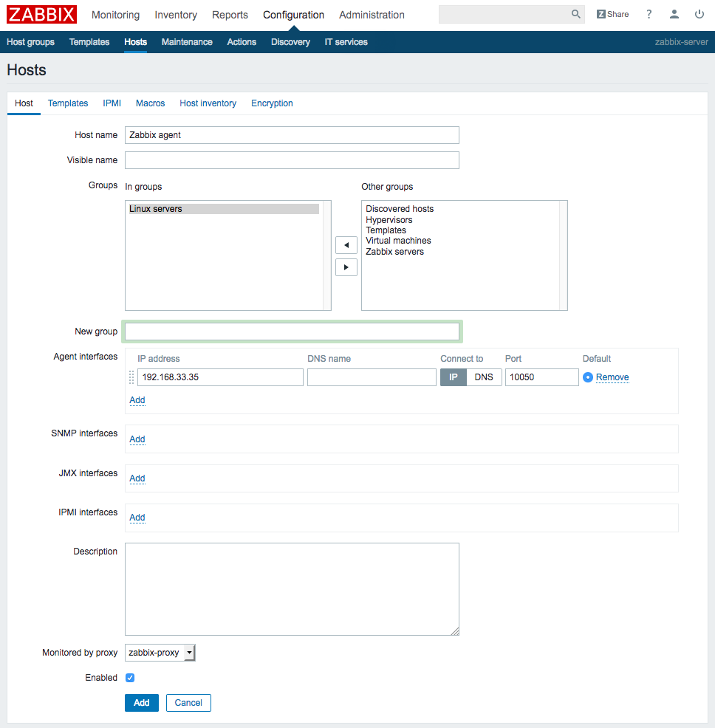Toggle the Enabled checkbox
The width and height of the screenshot is (715, 728).
[x=130, y=678]
